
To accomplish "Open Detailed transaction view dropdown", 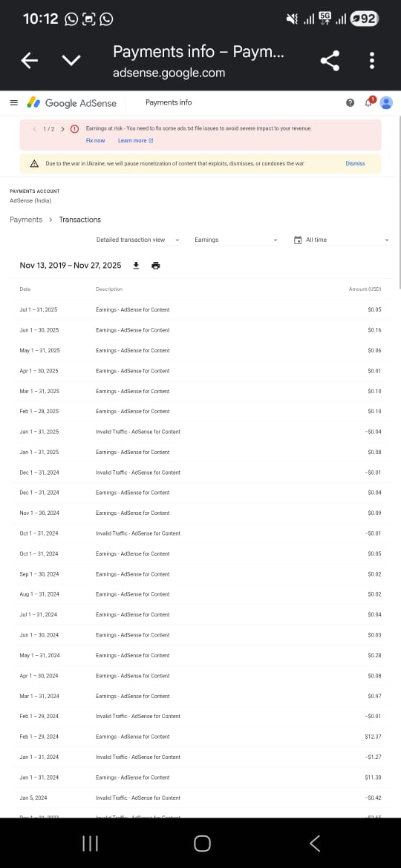I will click(x=138, y=240).
